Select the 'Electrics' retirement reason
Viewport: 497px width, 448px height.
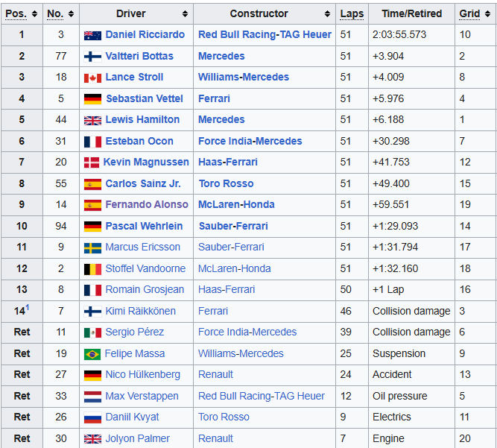391,417
